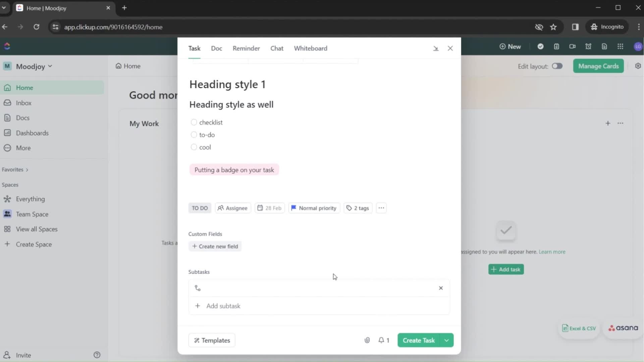This screenshot has width=644, height=362.
Task: Click the Assignee person icon
Action: 220,208
